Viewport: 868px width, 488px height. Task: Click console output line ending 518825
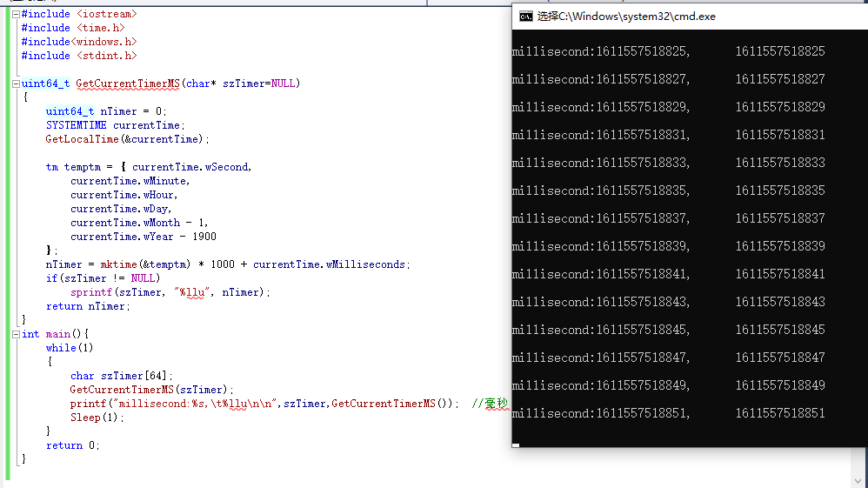click(669, 51)
